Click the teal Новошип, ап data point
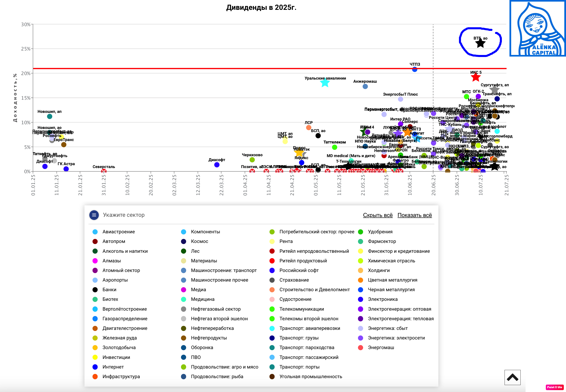The width and height of the screenshot is (566, 392). pyautogui.click(x=50, y=116)
